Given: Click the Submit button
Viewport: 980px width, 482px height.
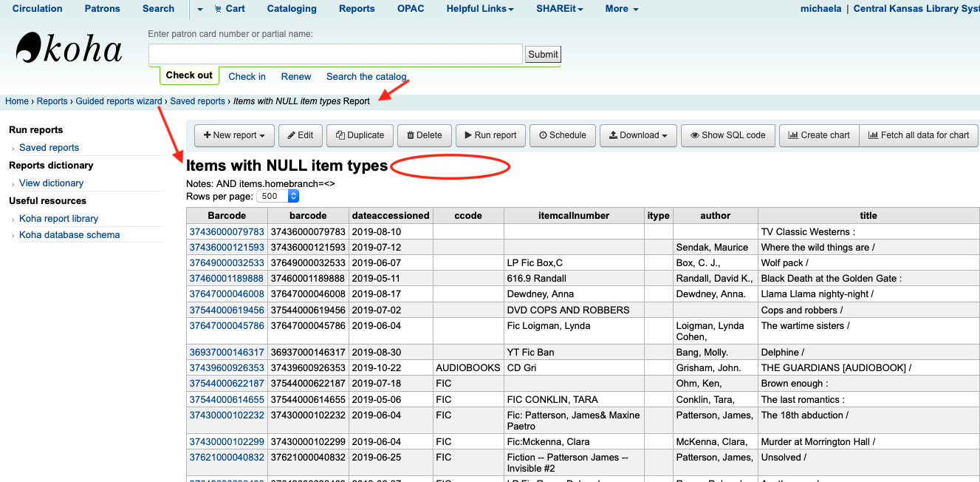Looking at the screenshot, I should click(543, 54).
